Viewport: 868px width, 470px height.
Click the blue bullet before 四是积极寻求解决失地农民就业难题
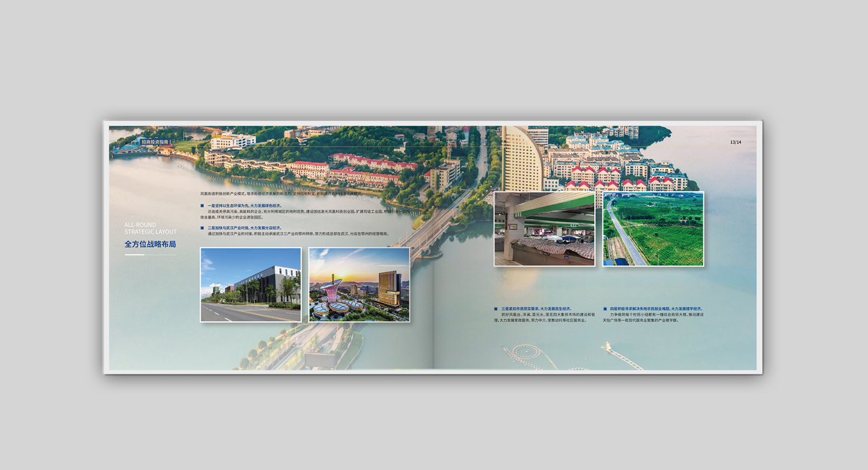(x=604, y=308)
